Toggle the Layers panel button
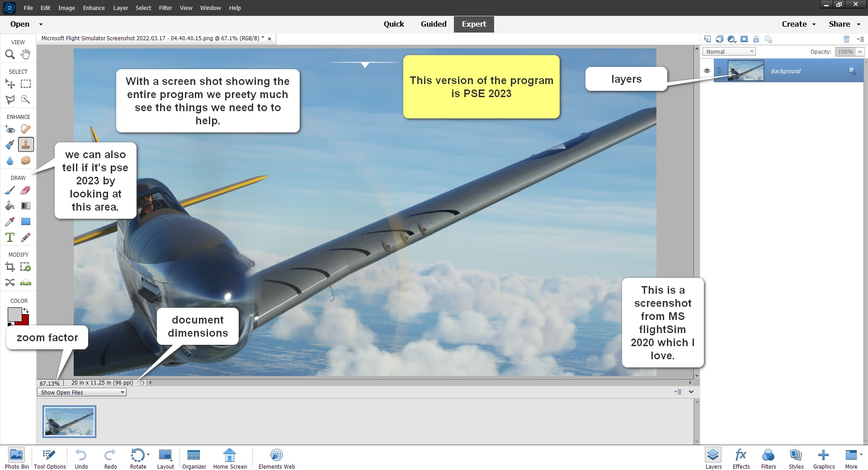868x470 pixels. (x=713, y=459)
